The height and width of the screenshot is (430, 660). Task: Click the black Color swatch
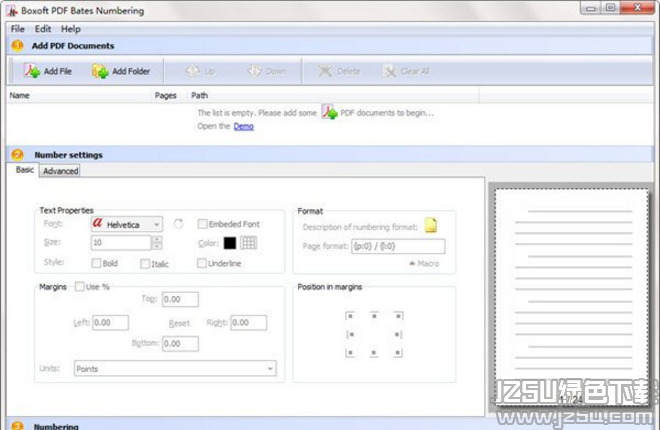click(230, 243)
